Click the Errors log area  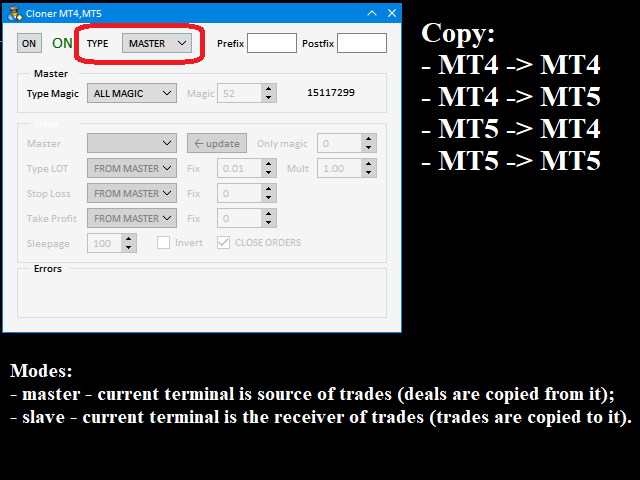pyautogui.click(x=202, y=293)
